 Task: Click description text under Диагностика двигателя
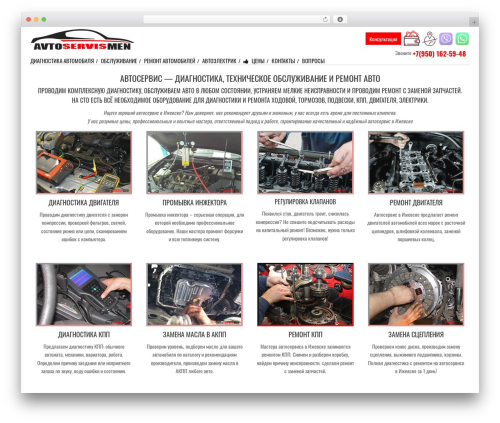point(84,227)
